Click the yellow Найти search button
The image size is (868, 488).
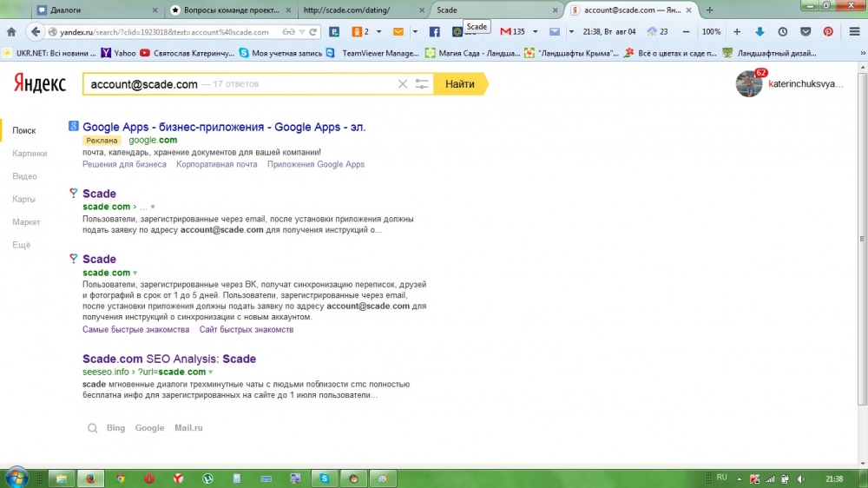point(460,84)
